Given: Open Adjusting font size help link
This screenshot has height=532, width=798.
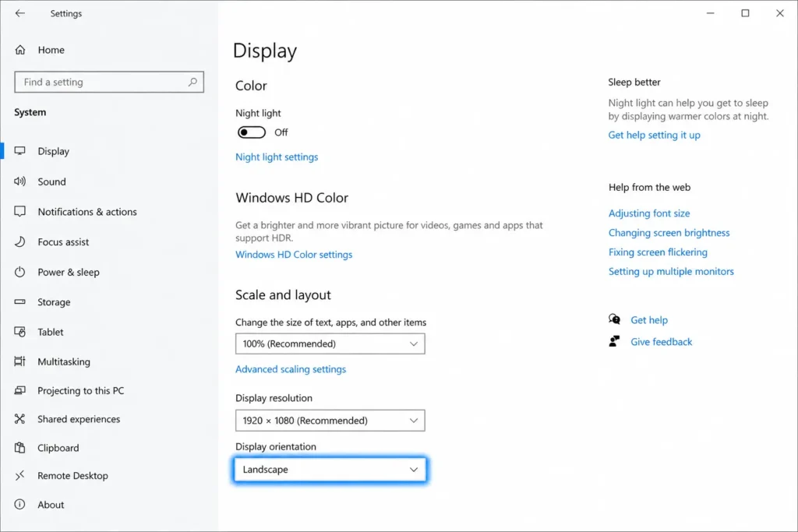Looking at the screenshot, I should tap(649, 213).
